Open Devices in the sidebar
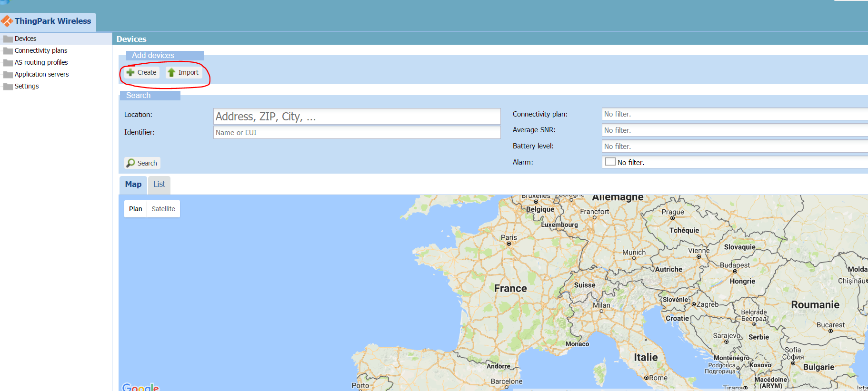The height and width of the screenshot is (391, 868). (25, 39)
